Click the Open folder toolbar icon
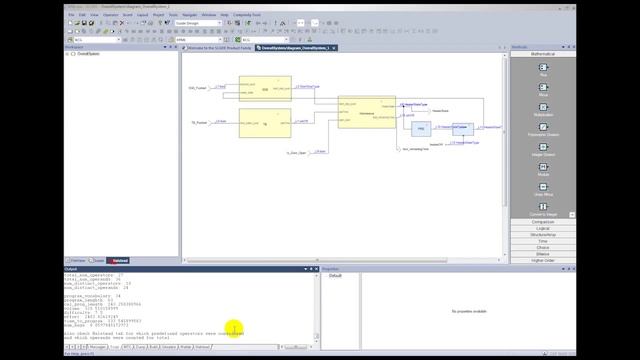This screenshot has width=640, height=360. tap(77, 23)
